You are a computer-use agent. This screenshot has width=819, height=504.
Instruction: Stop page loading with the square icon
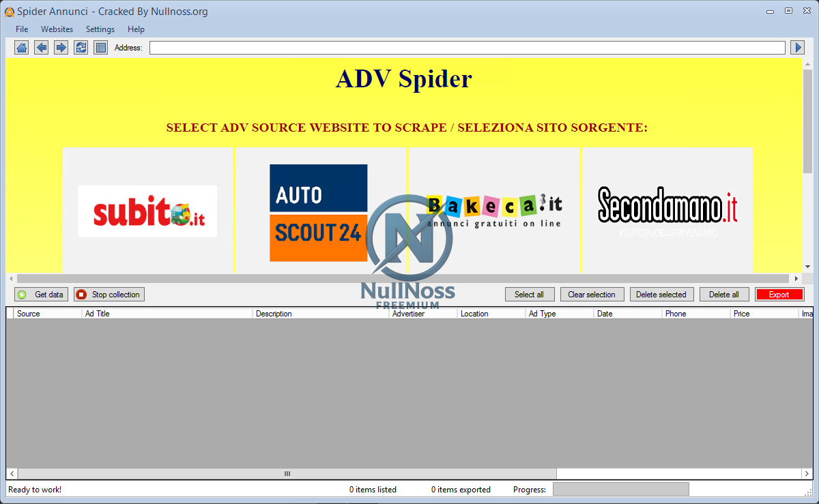click(x=100, y=47)
